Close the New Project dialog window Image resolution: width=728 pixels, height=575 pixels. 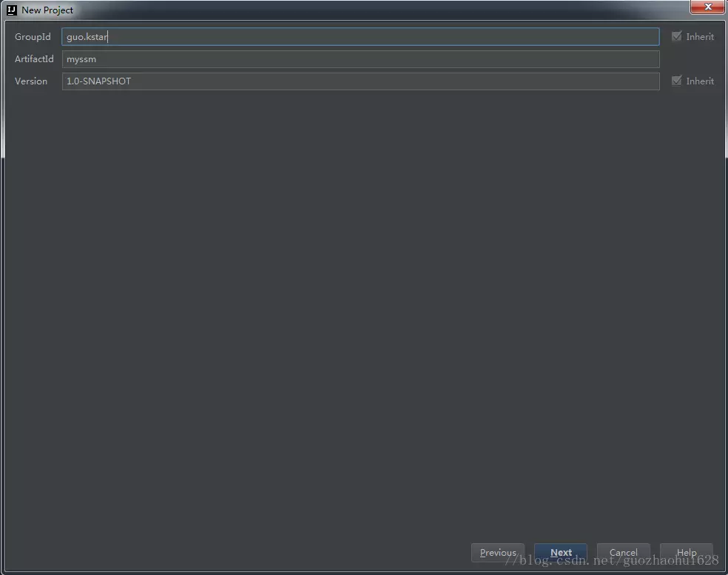(x=707, y=7)
